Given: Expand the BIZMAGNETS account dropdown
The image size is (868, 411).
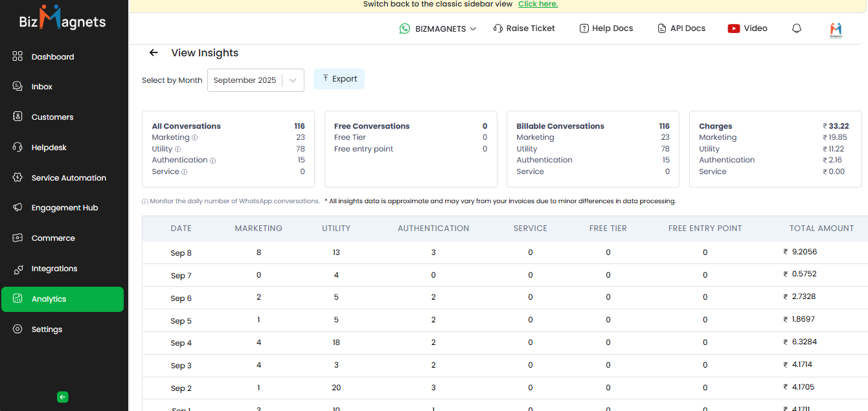Looking at the screenshot, I should point(439,28).
